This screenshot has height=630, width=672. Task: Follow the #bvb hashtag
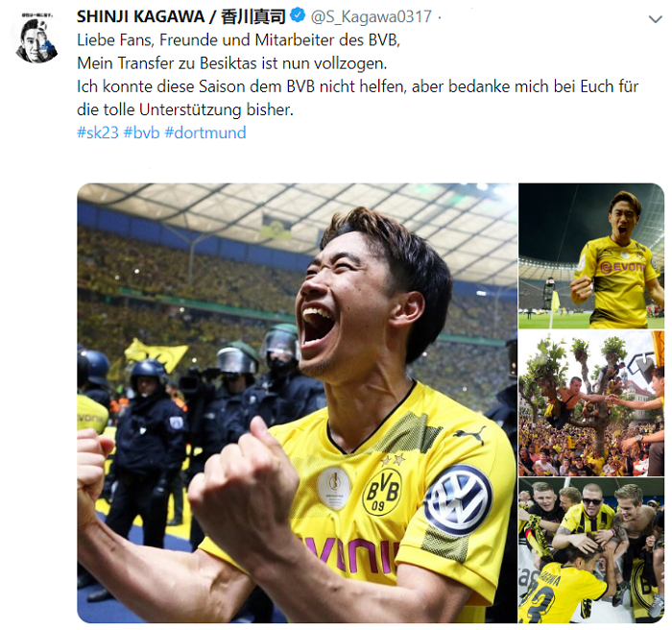click(141, 133)
